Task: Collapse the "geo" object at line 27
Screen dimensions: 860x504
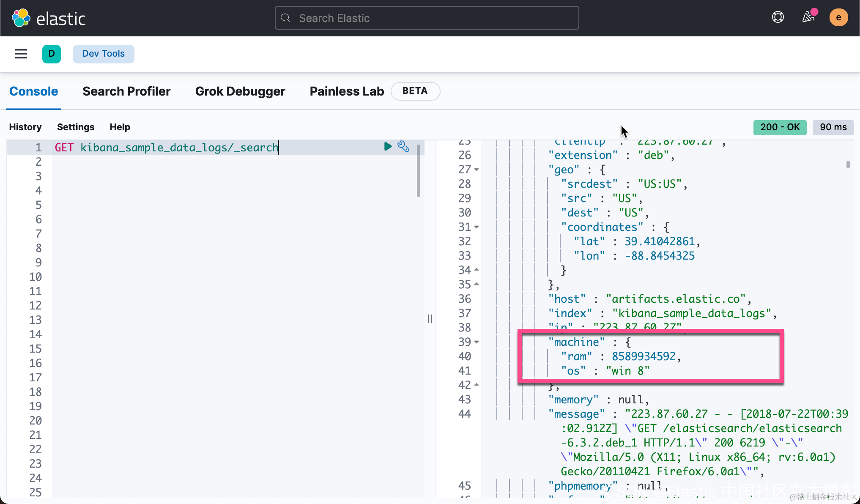Action: 477,170
